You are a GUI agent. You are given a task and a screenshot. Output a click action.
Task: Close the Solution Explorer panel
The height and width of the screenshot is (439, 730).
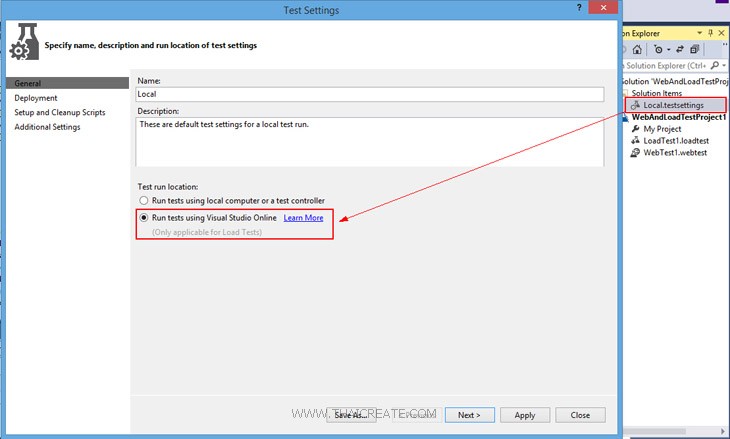point(722,33)
